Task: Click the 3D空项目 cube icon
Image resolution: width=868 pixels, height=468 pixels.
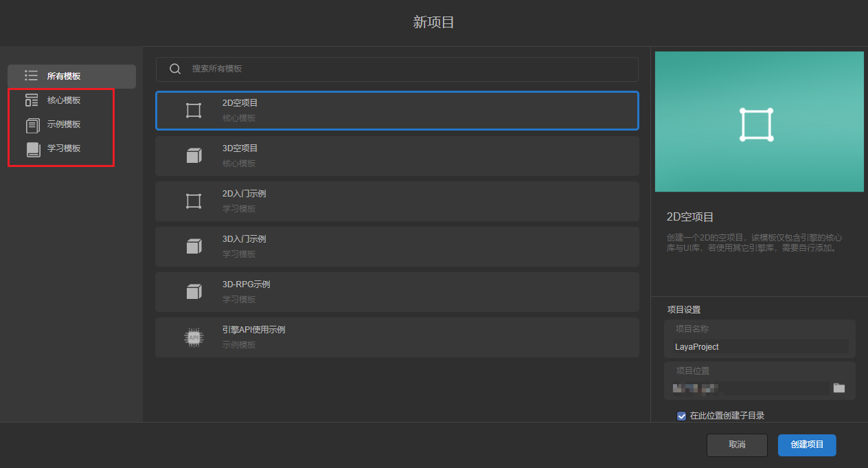Action: pos(194,156)
